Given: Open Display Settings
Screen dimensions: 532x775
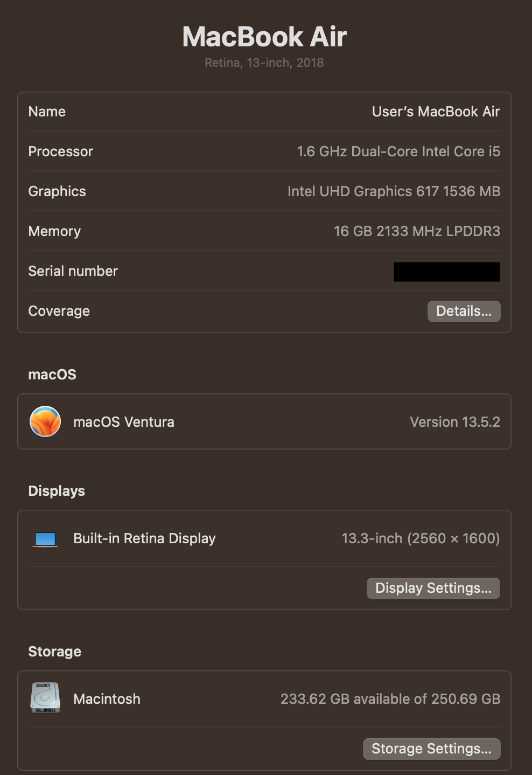Looking at the screenshot, I should coord(433,588).
